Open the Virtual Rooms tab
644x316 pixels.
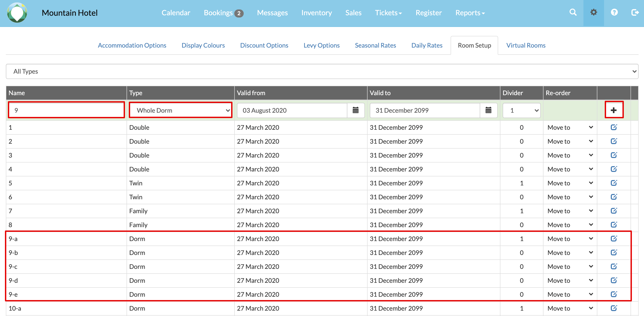pyautogui.click(x=526, y=45)
